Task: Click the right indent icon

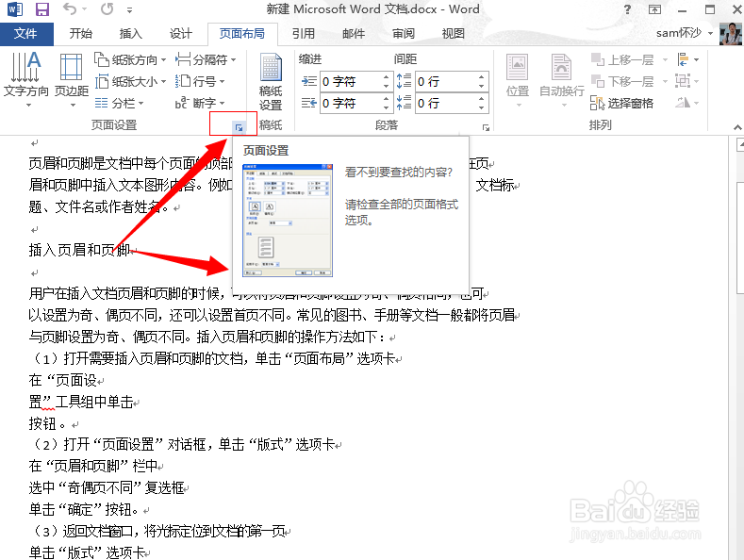Action: [x=309, y=103]
